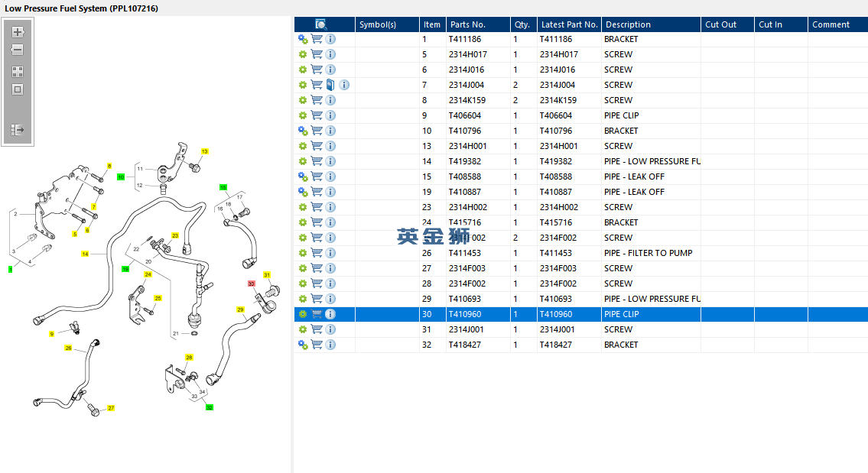Image resolution: width=868 pixels, height=473 pixels.
Task: Click the Cut Out column header
Action: 727,24
